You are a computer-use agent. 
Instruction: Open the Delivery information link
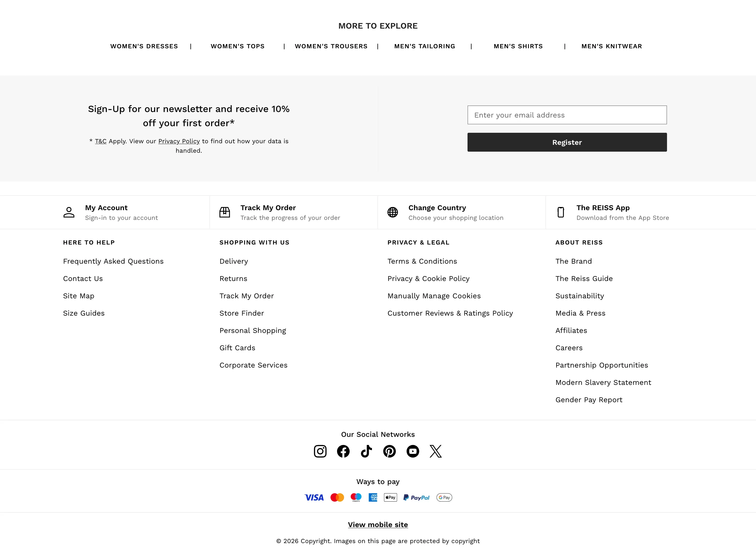click(234, 261)
